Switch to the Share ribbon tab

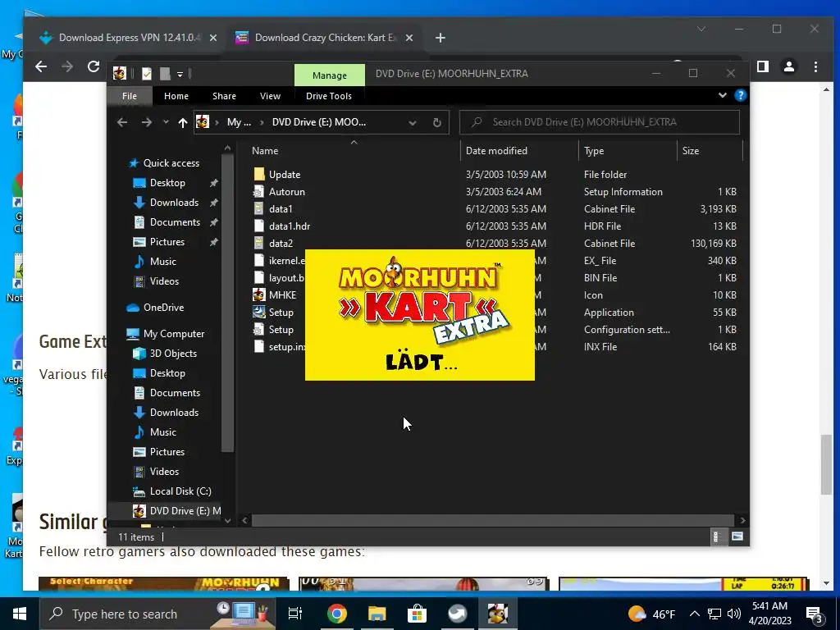(224, 96)
